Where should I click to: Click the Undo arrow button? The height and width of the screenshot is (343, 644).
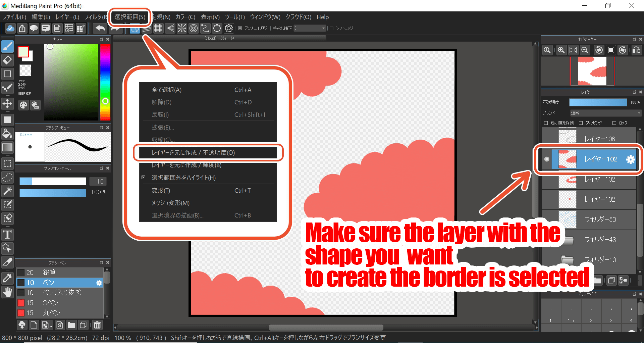100,29
